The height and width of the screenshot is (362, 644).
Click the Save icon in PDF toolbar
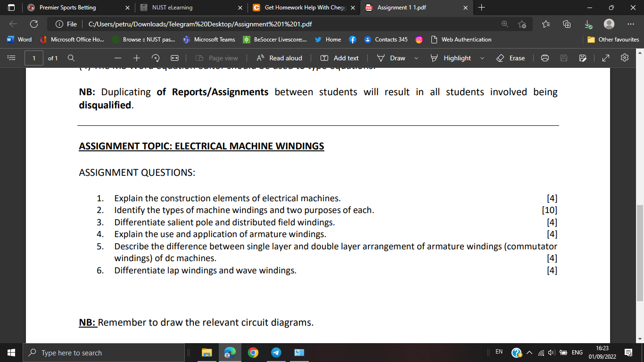tap(564, 58)
